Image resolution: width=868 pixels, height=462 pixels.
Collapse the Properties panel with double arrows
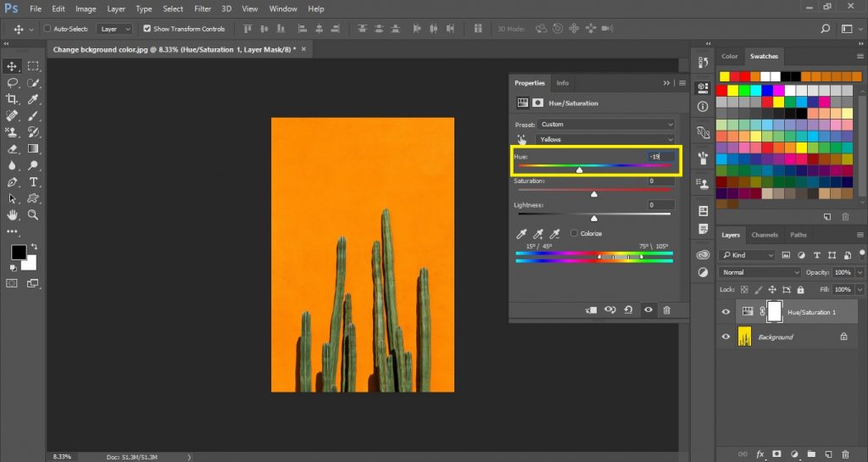point(666,83)
